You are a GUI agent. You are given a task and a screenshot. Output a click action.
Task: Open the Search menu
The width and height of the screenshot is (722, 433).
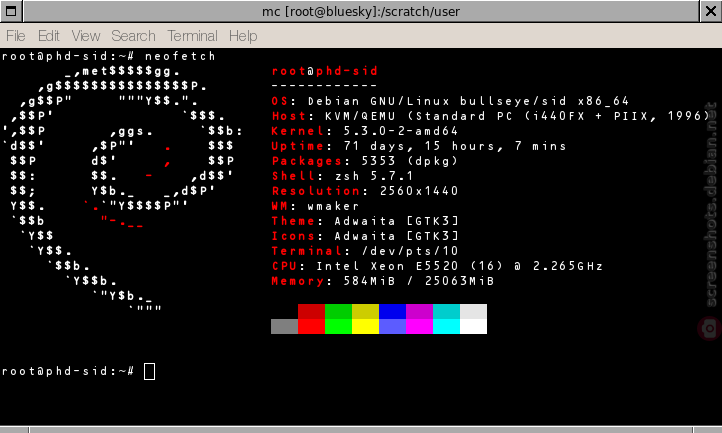pos(133,36)
